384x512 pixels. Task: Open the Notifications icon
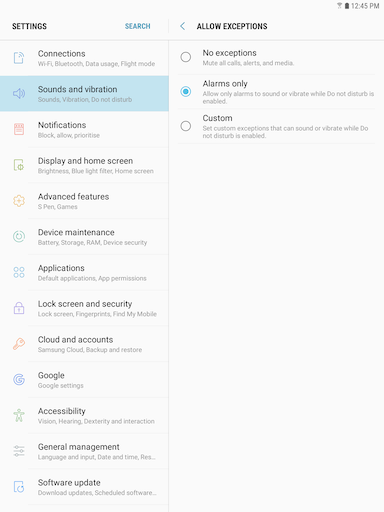click(x=19, y=129)
